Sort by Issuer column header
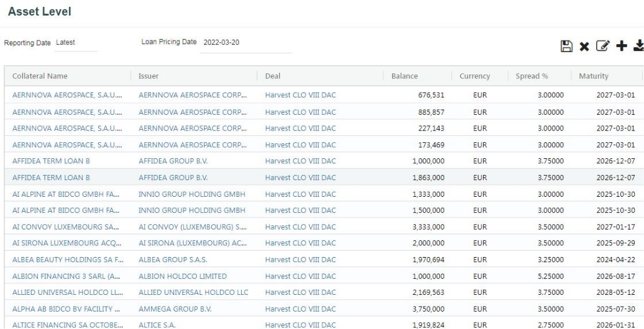This screenshot has width=644, height=329. (x=149, y=76)
